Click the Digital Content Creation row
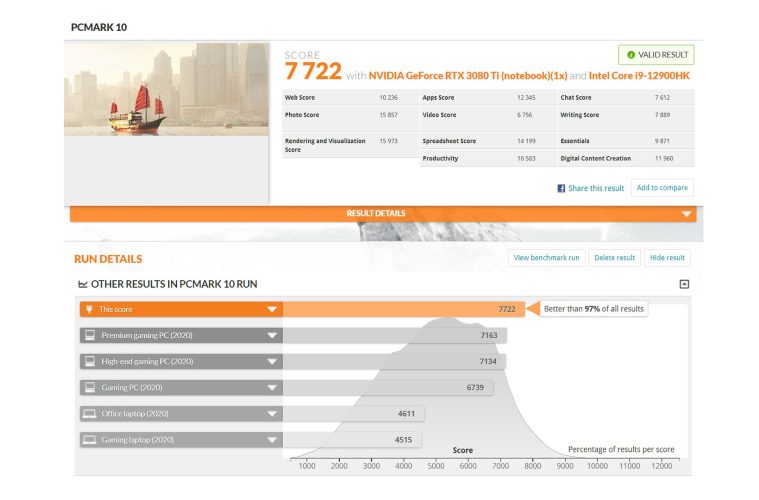759x500 pixels. pyautogui.click(x=626, y=159)
